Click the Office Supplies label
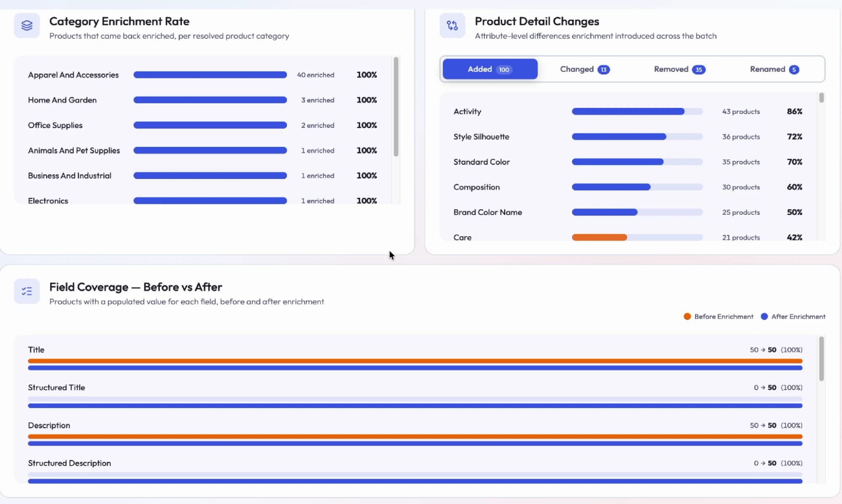 click(x=55, y=125)
